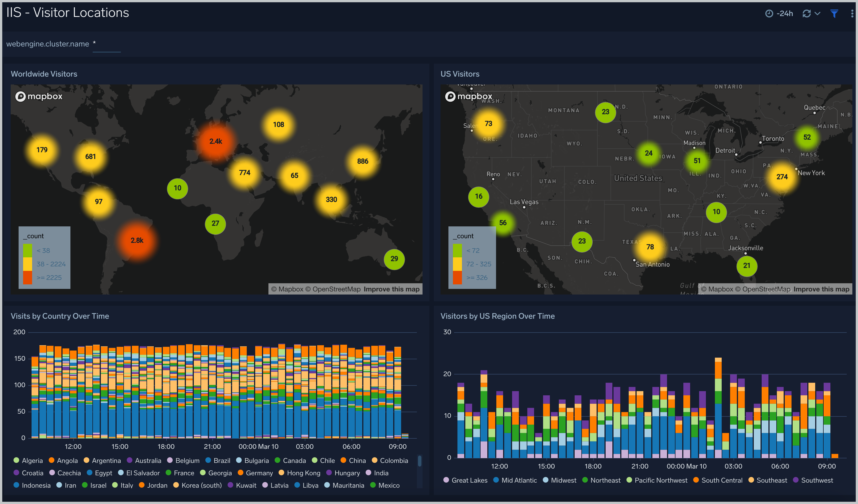The image size is (858, 504).
Task: Click the orange >= 2225 swatch in world legend
Action: tap(27, 278)
